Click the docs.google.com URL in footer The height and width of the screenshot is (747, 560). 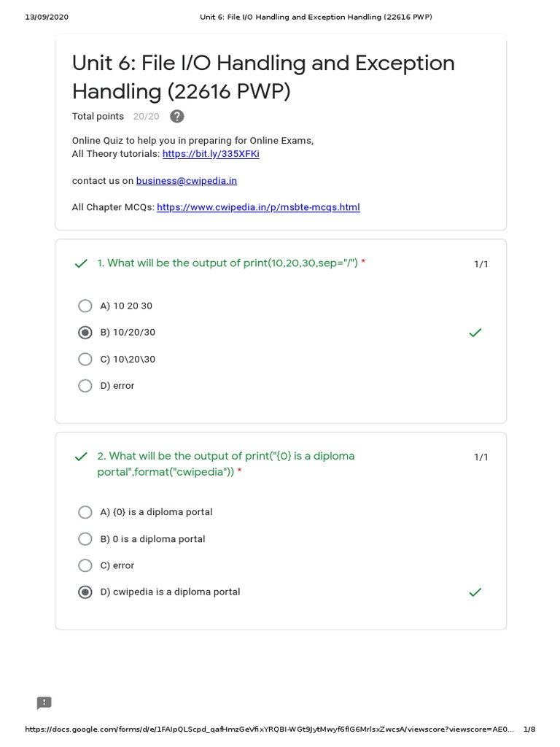[x=270, y=729]
